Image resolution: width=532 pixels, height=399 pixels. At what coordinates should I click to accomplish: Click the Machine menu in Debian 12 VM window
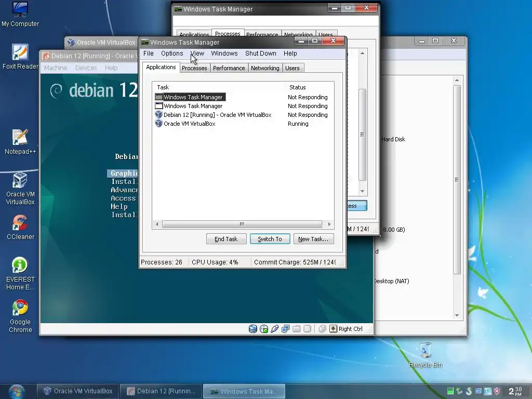pos(56,68)
